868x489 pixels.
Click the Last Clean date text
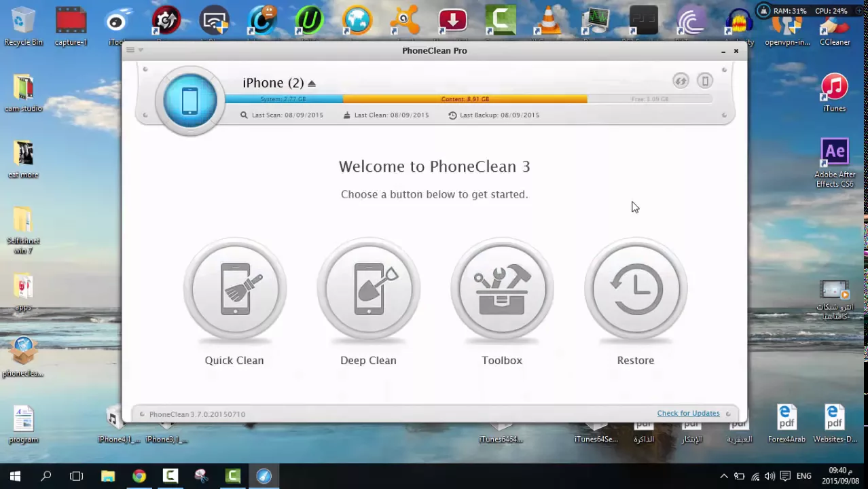[x=391, y=115]
